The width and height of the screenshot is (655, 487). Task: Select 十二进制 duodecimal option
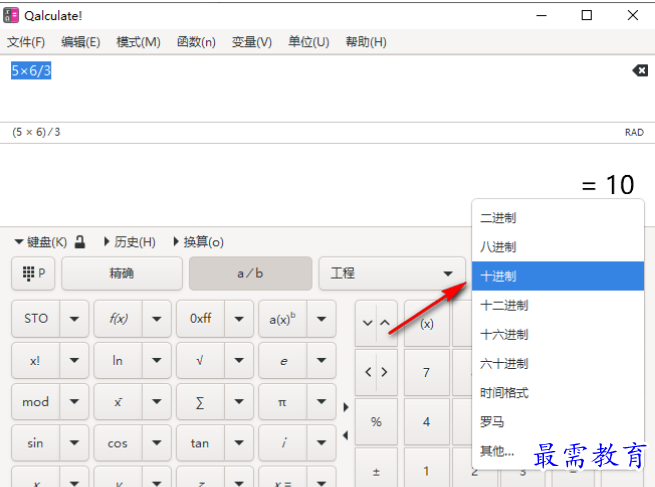pyautogui.click(x=558, y=305)
